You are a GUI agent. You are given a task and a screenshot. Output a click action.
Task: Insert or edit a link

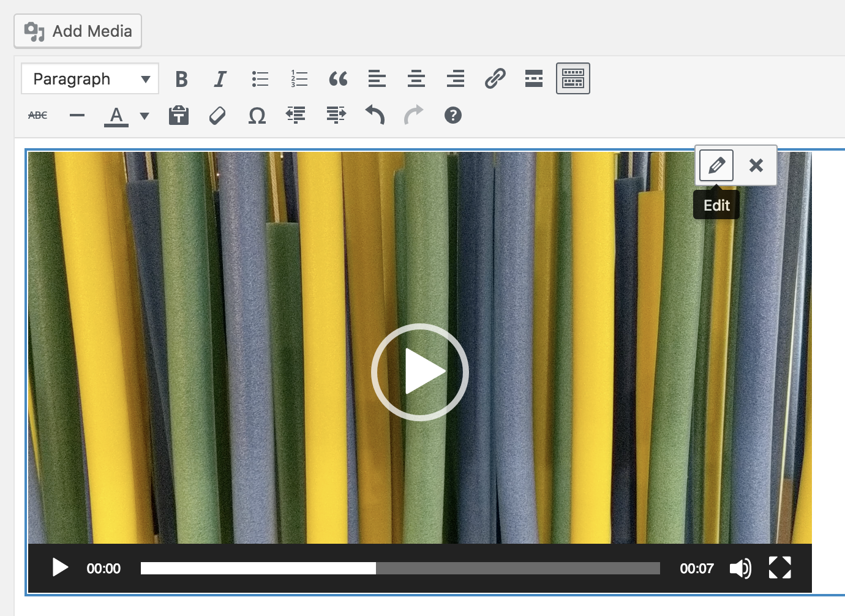tap(495, 79)
